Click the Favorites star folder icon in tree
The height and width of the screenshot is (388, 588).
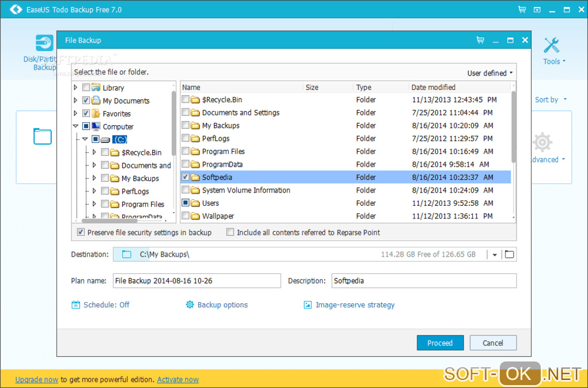96,113
